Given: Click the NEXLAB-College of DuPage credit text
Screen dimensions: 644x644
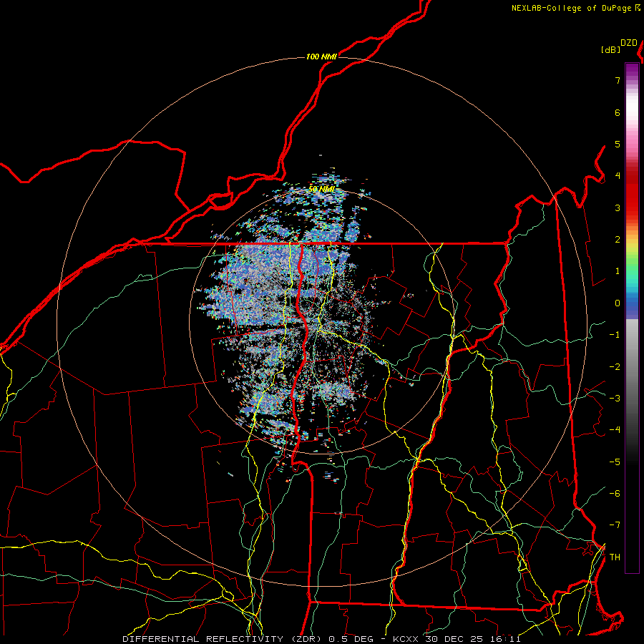Looking at the screenshot, I should pyautogui.click(x=571, y=8).
